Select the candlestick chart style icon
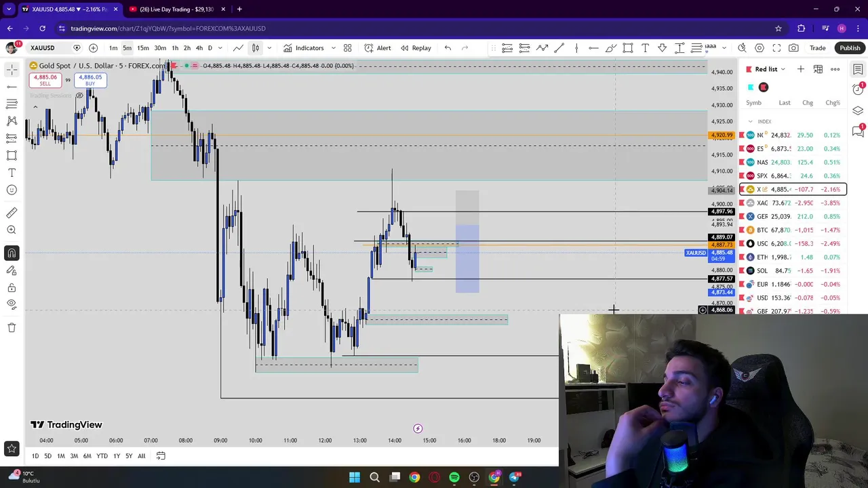Viewport: 868px width, 488px height. [x=256, y=48]
